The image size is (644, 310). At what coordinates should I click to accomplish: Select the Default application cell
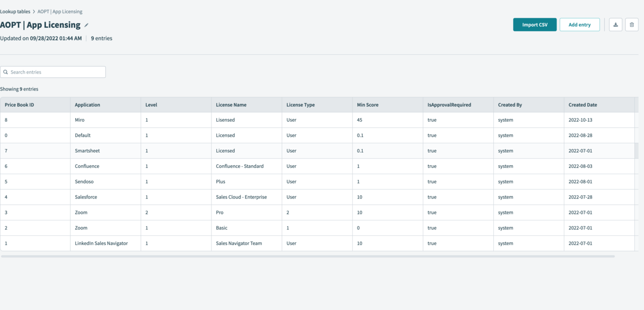(x=105, y=135)
